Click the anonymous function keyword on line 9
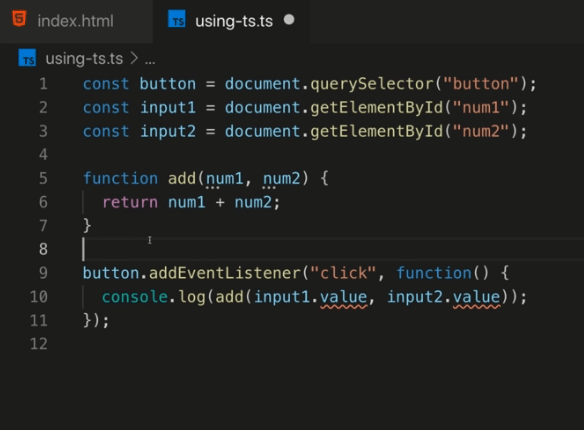 (434, 273)
